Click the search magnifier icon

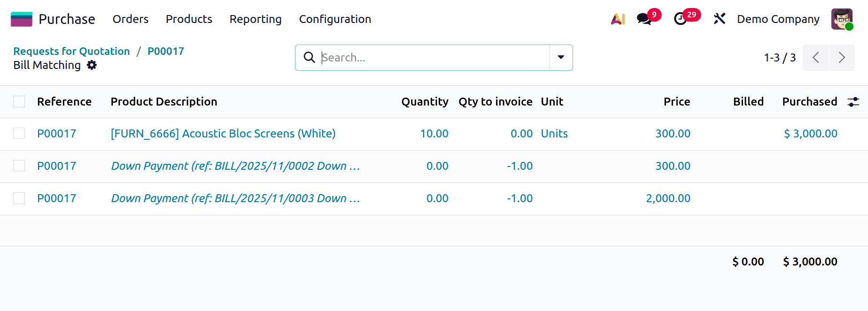coord(309,58)
